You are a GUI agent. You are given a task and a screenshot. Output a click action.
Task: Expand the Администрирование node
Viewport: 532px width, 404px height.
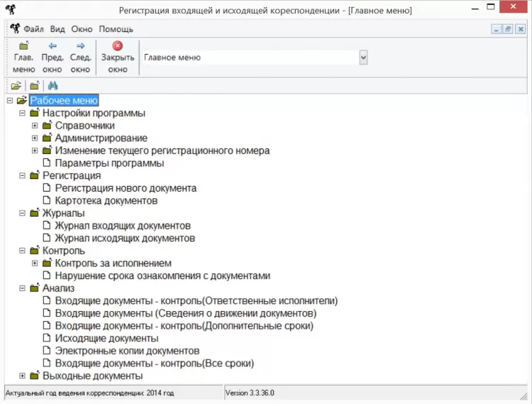[35, 138]
